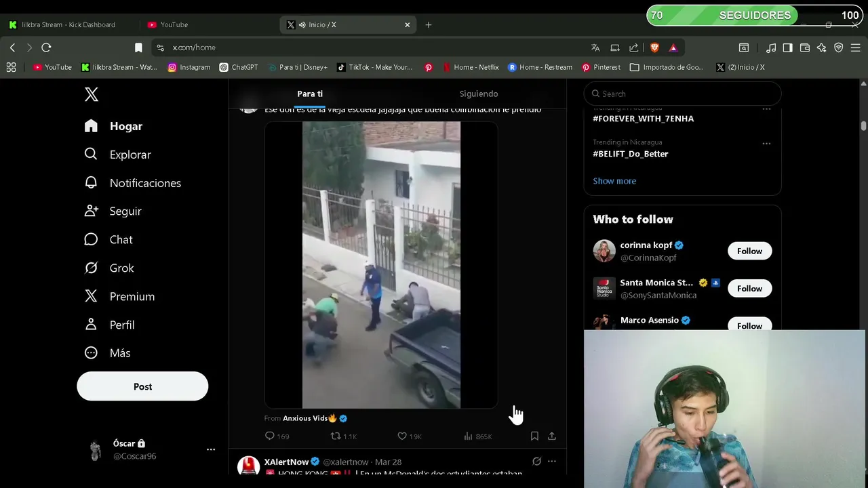Close the Inicio / X tab

[x=408, y=24]
